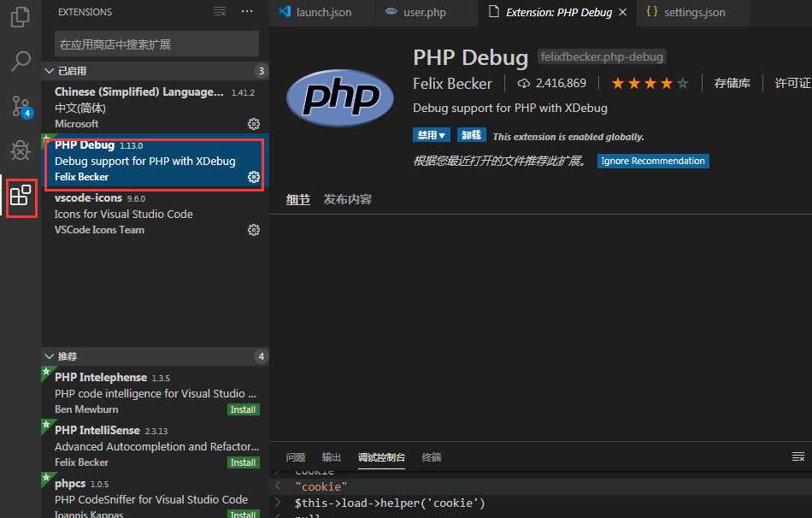Viewport: 812px width, 518px height.
Task: Open the 禁用 (Disable) dropdown button
Action: click(432, 135)
